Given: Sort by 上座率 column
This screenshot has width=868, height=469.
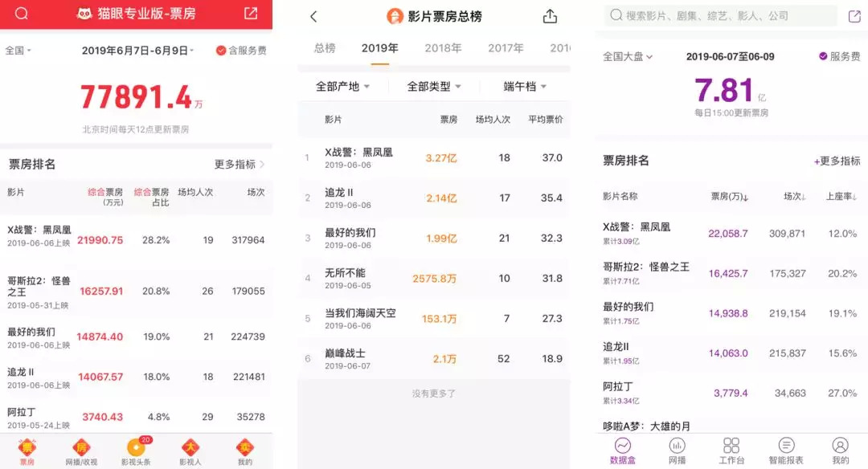Looking at the screenshot, I should (841, 196).
